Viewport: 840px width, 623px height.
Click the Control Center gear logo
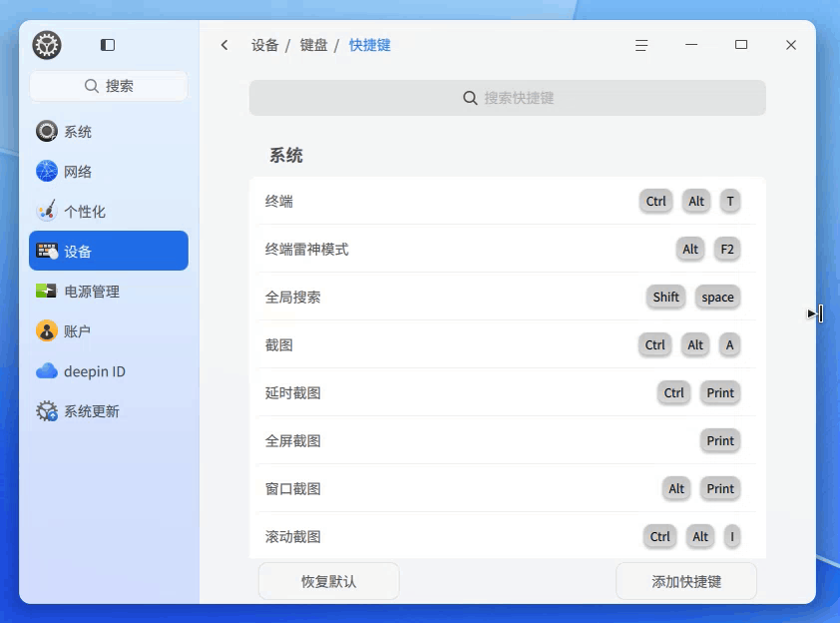click(47, 45)
